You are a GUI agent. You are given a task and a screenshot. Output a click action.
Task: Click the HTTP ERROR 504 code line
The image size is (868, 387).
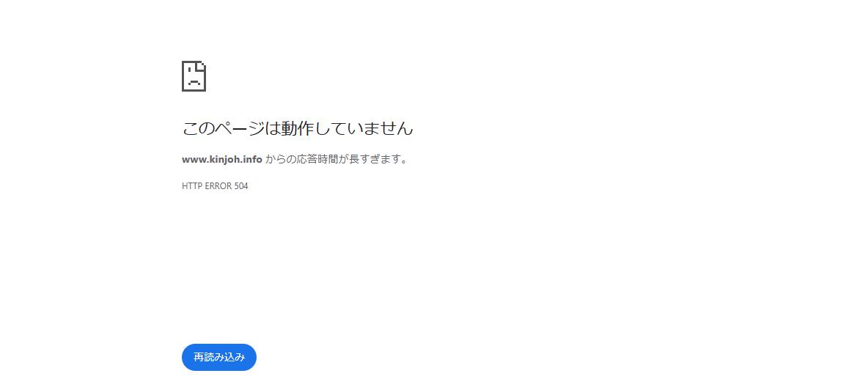215,186
